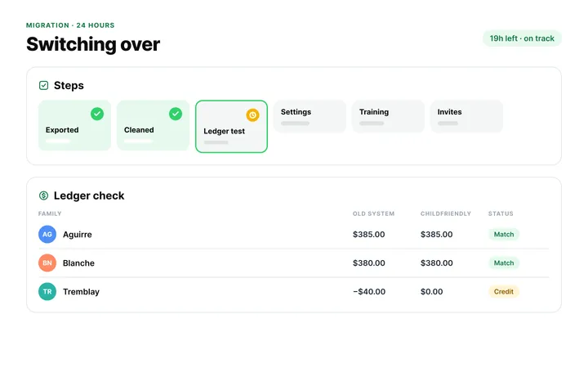Click Blanche's old system amount $380.00
This screenshot has height=368, width=588.
click(368, 263)
